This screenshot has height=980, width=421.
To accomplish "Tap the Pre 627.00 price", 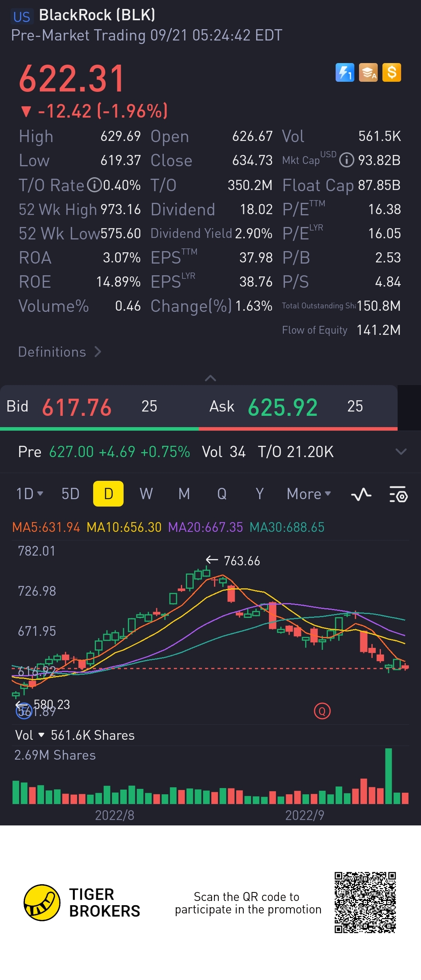I will (71, 452).
